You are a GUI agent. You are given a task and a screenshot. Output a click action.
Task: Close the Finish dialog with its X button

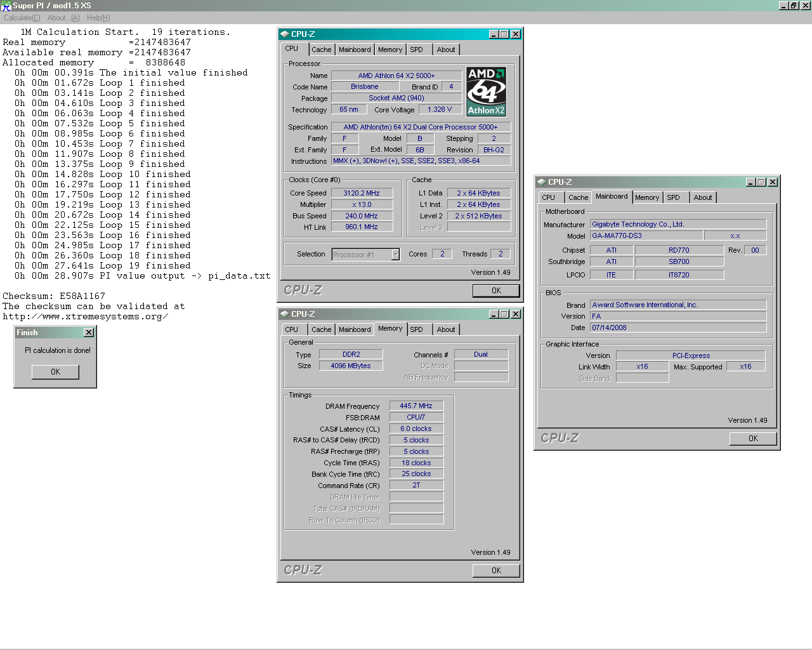pyautogui.click(x=89, y=333)
